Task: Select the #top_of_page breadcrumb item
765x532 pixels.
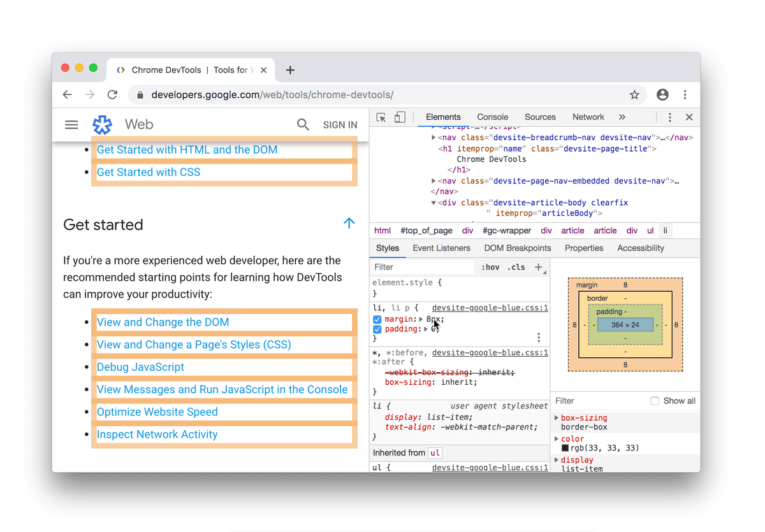Action: tap(426, 231)
